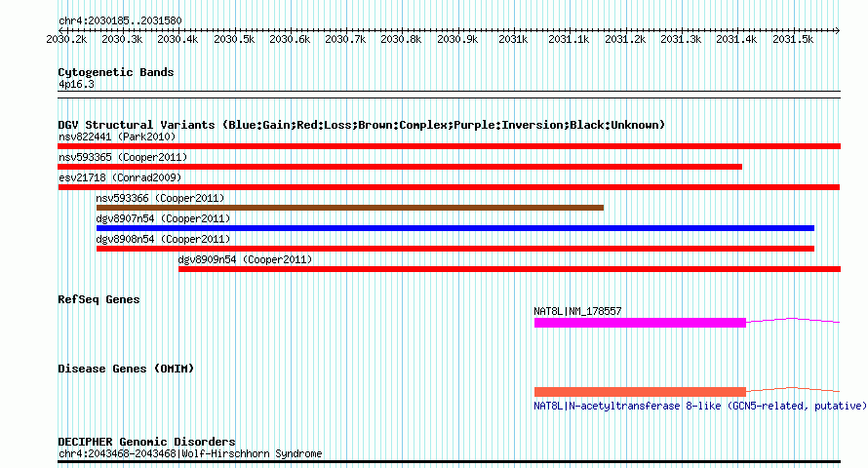Image resolution: width=868 pixels, height=468 pixels.
Task: Click the chr4:2030185..2031580 coordinate label
Action: coord(120,20)
